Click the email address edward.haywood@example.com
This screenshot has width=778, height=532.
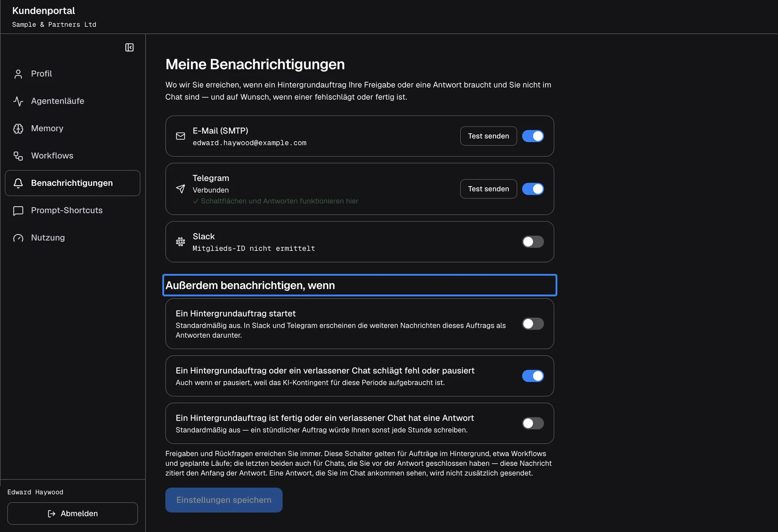tap(249, 143)
